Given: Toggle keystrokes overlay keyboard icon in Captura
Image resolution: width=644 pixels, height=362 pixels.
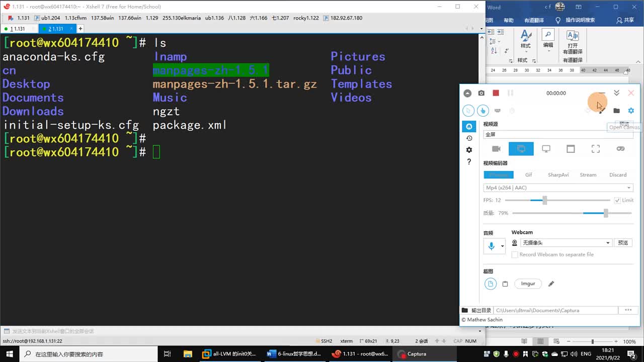Looking at the screenshot, I should point(498,111).
